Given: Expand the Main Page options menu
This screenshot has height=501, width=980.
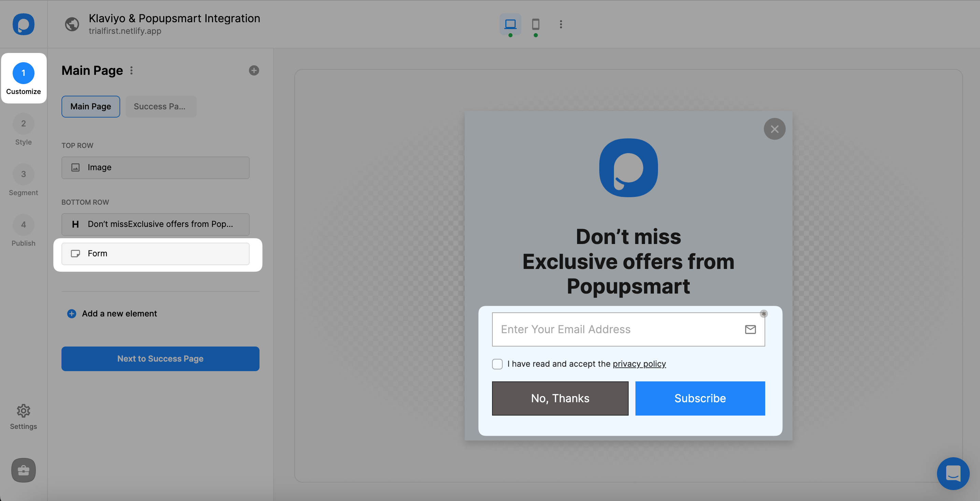Looking at the screenshot, I should click(x=131, y=70).
